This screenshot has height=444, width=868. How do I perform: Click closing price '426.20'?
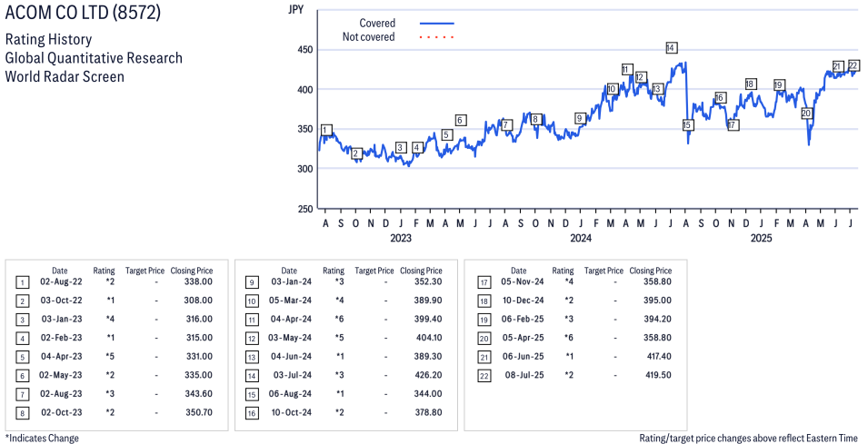428,375
